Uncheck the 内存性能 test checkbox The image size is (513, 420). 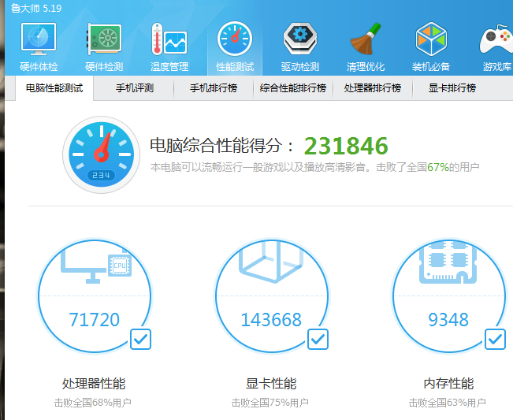(496, 339)
